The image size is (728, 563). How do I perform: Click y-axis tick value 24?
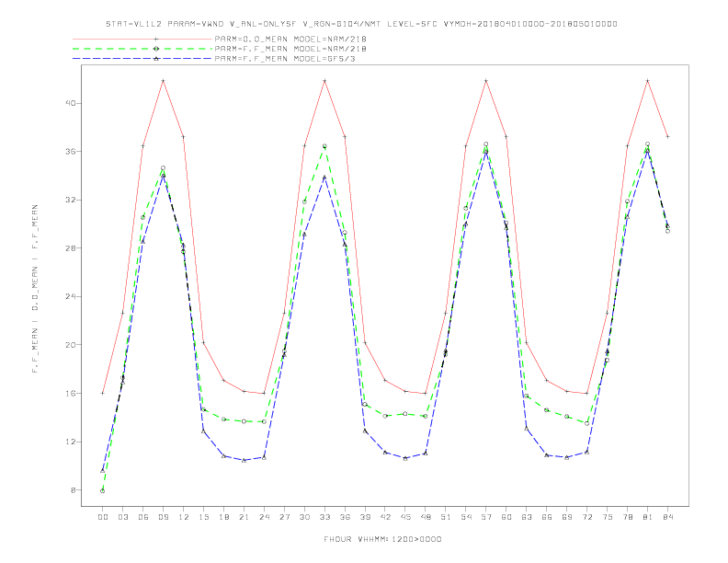click(x=71, y=296)
